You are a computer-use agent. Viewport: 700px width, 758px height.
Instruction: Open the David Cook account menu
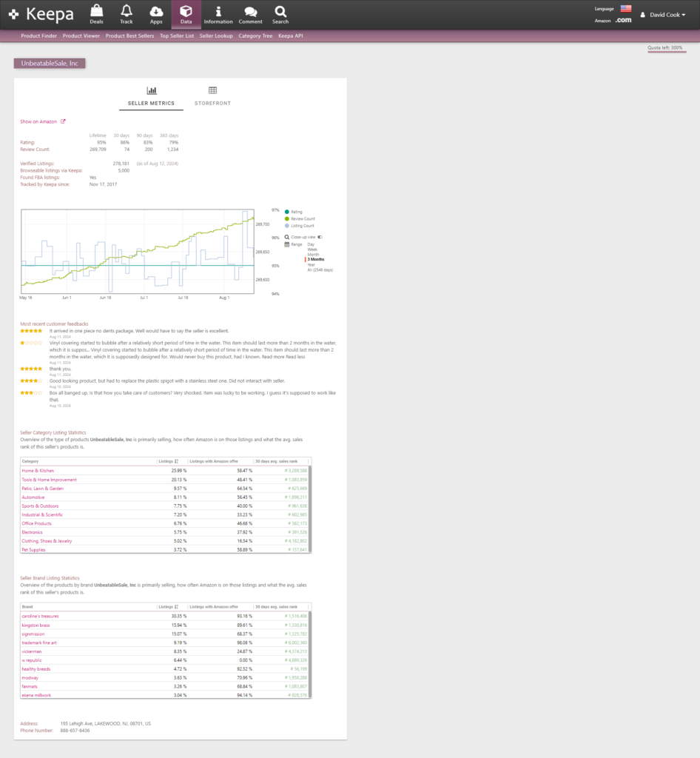[x=663, y=15]
